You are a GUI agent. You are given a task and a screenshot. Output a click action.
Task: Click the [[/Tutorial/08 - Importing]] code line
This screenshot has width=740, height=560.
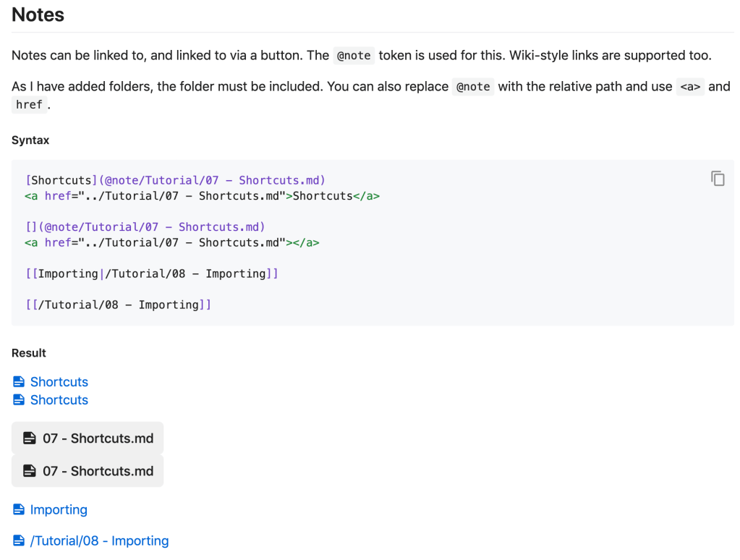click(118, 305)
